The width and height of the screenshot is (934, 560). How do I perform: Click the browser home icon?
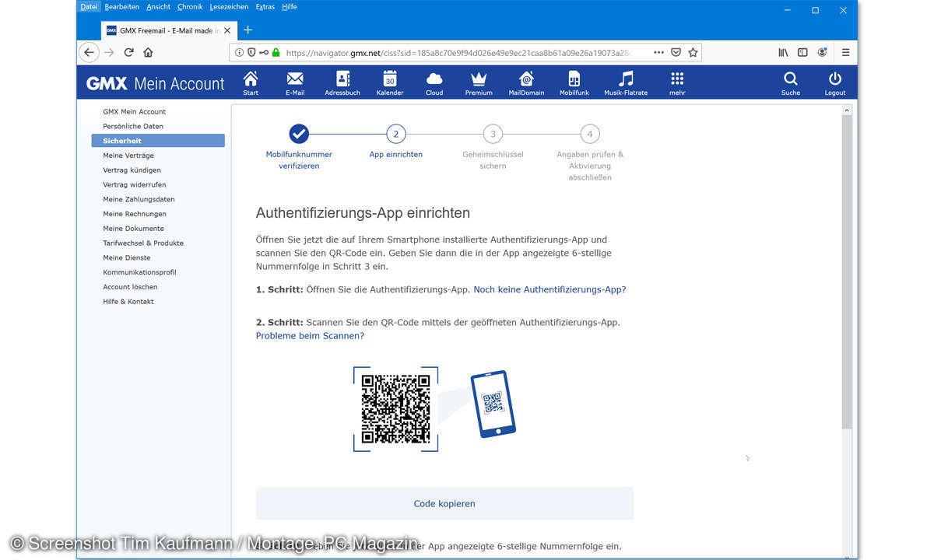[148, 52]
